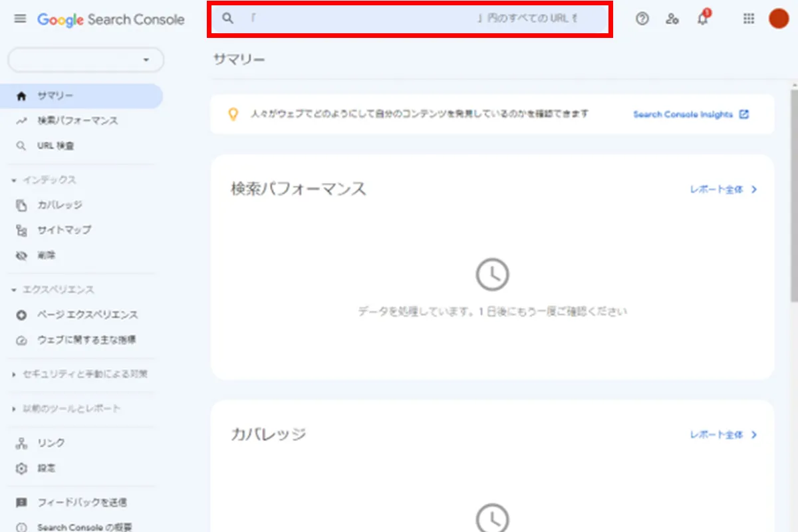Click the add users and permissions icon

pyautogui.click(x=672, y=19)
